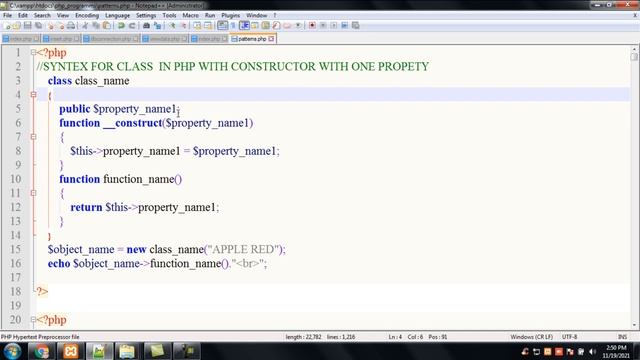640x360 pixels.
Task: Toggle Synchronize Vertical Scrolling
Action: (197, 26)
